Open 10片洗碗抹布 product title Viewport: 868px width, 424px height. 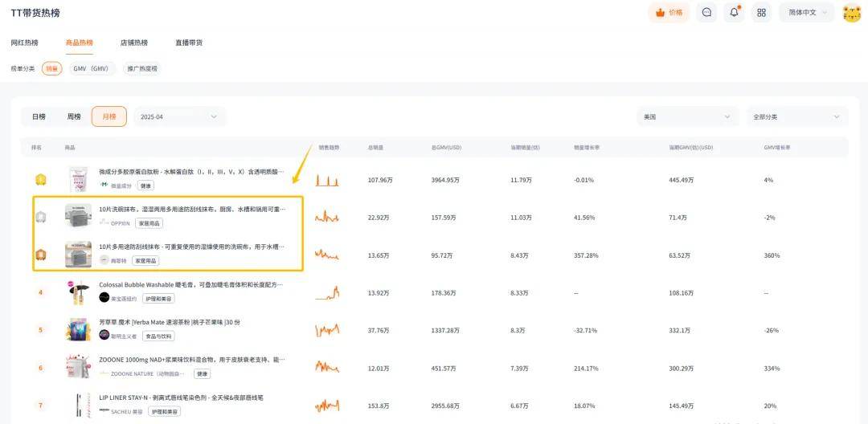[192, 210]
